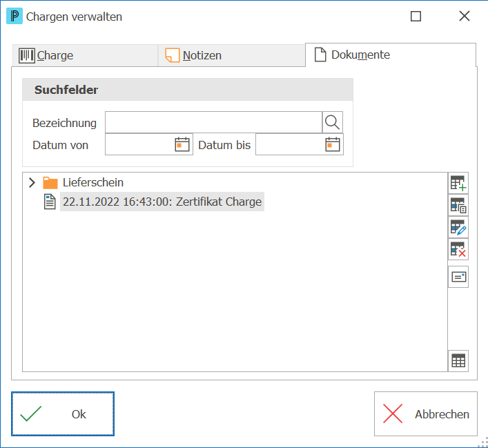
Task: Switch to the Notizen tab
Action: click(x=231, y=55)
